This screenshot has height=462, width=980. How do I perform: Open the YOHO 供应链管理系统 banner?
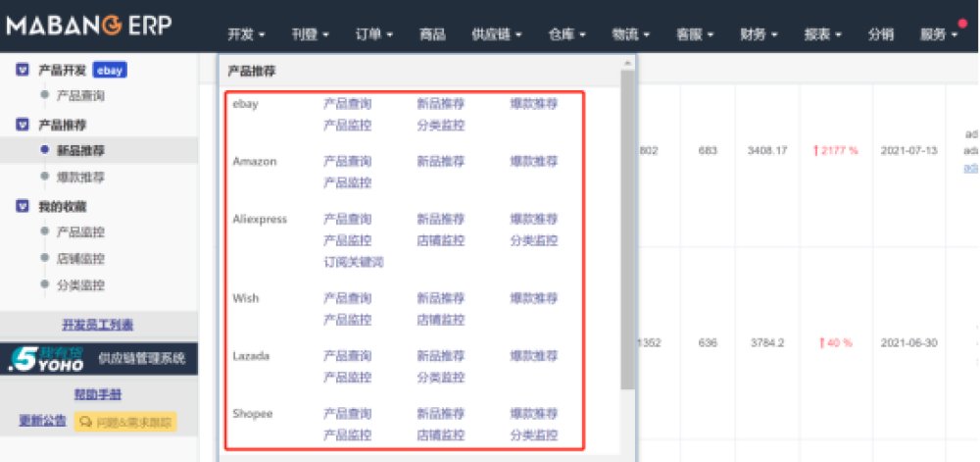pyautogui.click(x=99, y=359)
